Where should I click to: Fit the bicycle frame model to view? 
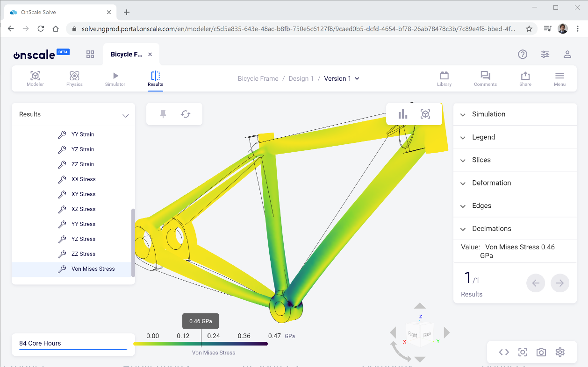[426, 113]
